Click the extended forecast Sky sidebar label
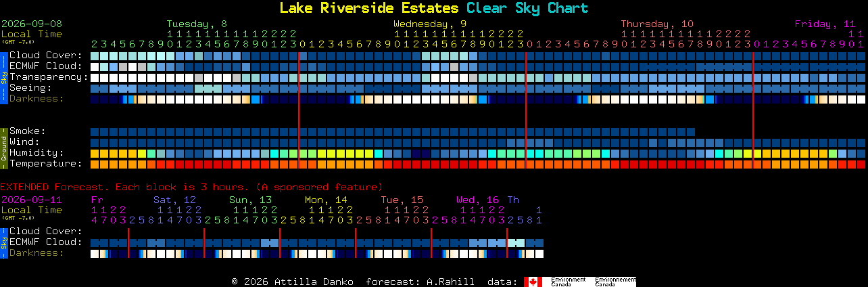Image resolution: width=868 pixels, height=287 pixels. (3, 242)
